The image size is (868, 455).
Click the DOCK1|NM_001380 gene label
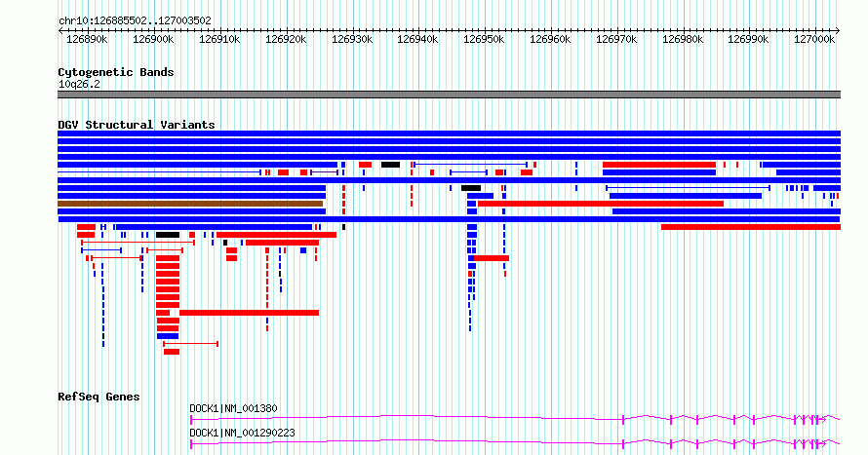coord(234,408)
